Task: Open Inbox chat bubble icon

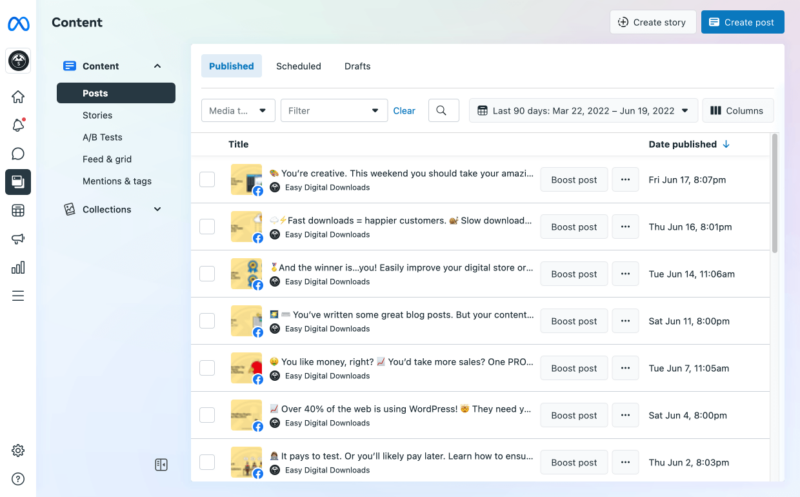Action: click(x=18, y=154)
